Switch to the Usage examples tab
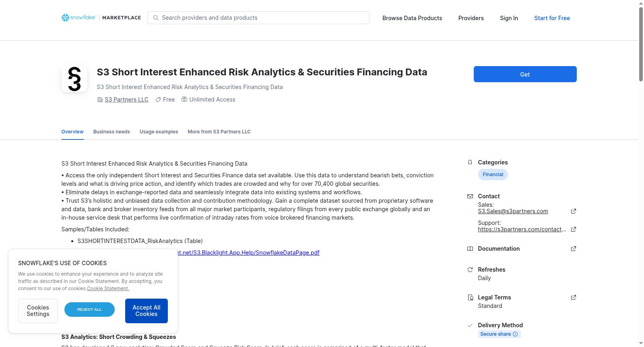 159,132
